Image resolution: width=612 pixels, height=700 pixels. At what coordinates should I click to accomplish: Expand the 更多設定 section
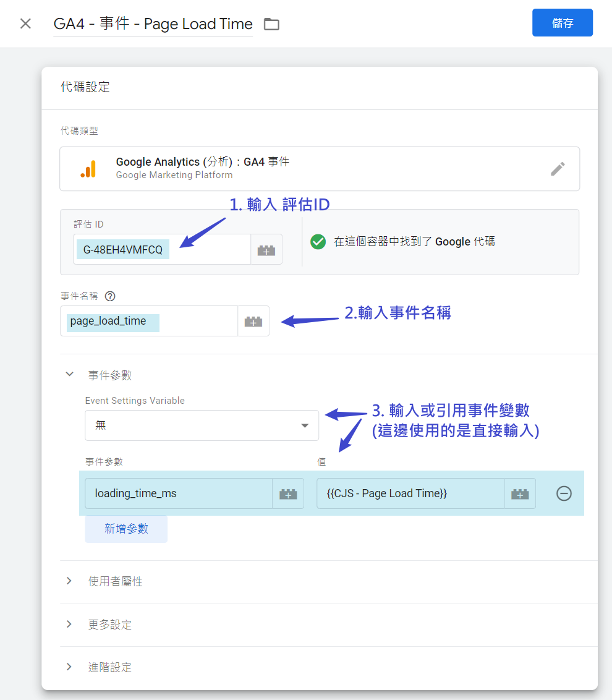(70, 624)
